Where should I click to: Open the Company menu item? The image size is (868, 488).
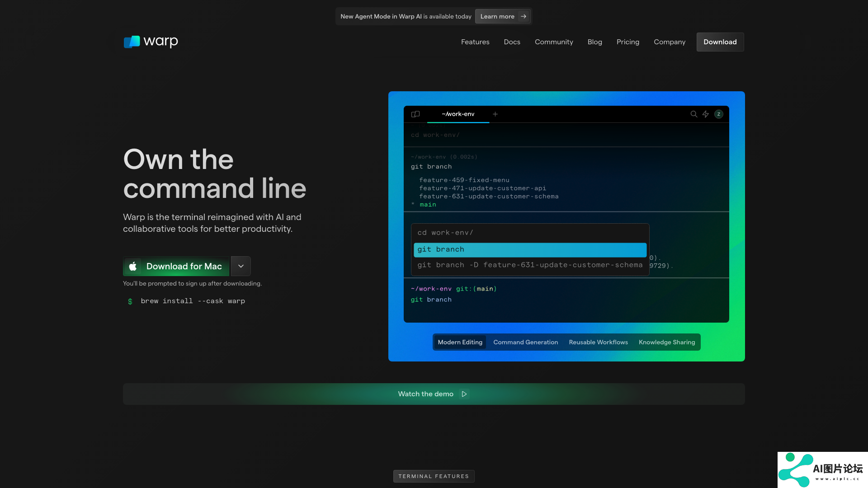tap(670, 42)
